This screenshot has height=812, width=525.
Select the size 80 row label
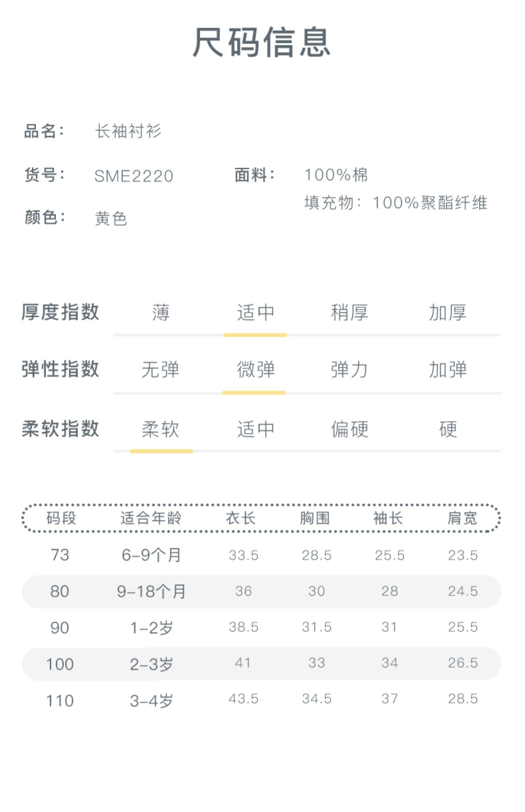59,591
